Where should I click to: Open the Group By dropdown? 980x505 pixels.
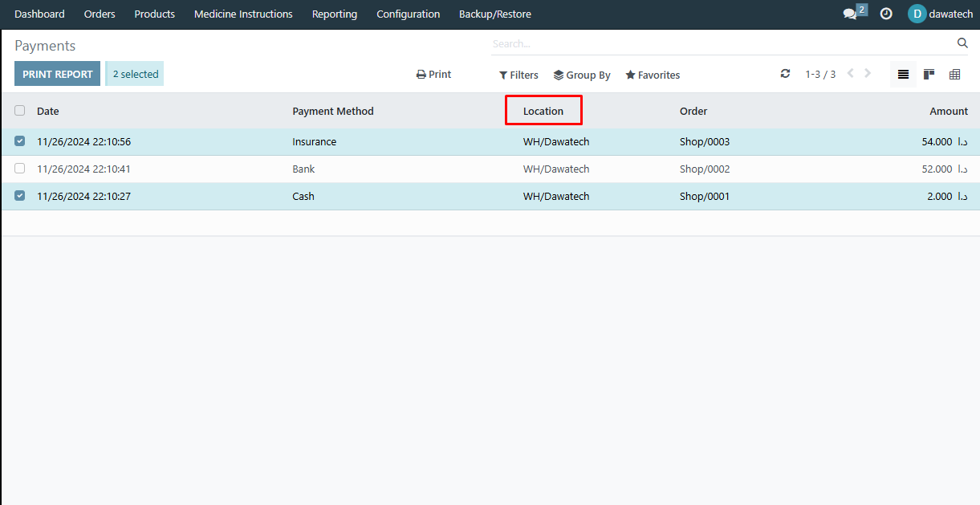point(582,75)
